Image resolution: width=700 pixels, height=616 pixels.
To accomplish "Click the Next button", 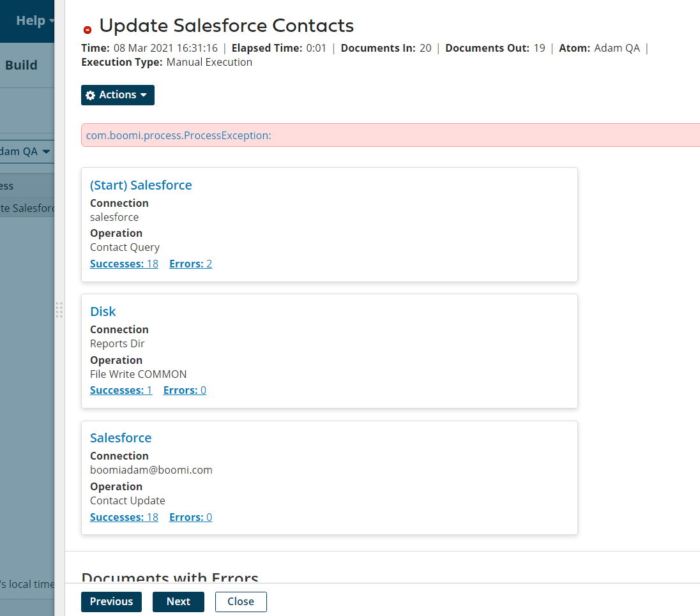I will pyautogui.click(x=178, y=601).
